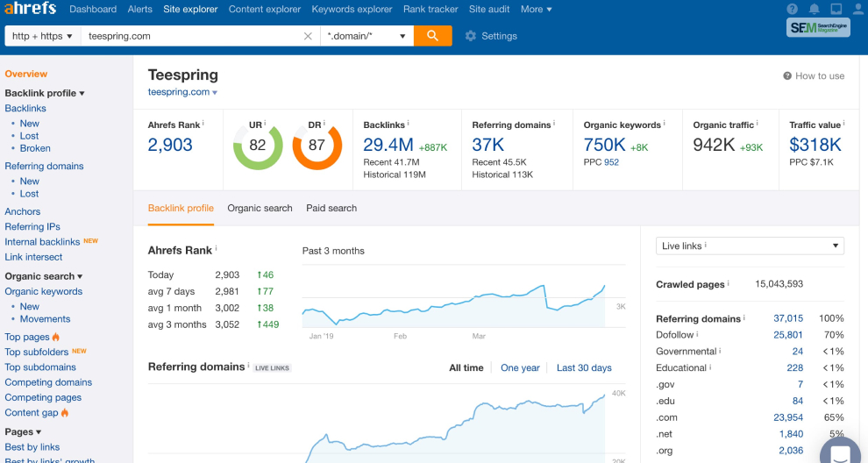The image size is (868, 463).
Task: Click the $318K traffic value figure
Action: 815,145
